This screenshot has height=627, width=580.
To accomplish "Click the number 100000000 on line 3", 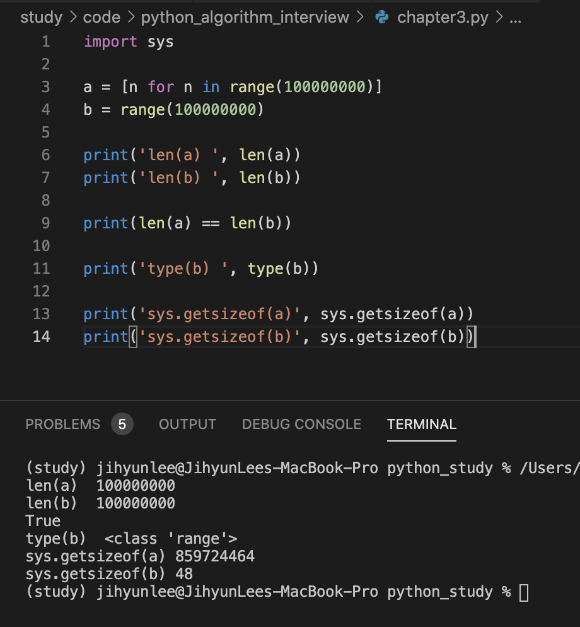I will [325, 87].
